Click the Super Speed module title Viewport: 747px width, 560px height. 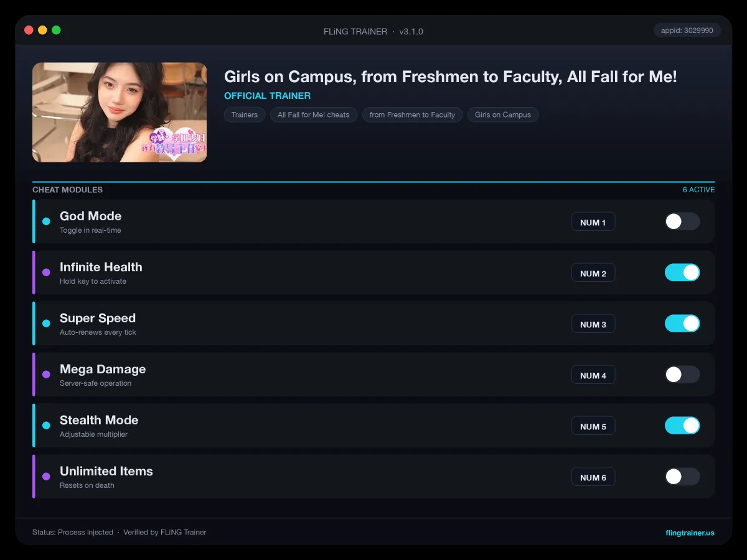(98, 318)
